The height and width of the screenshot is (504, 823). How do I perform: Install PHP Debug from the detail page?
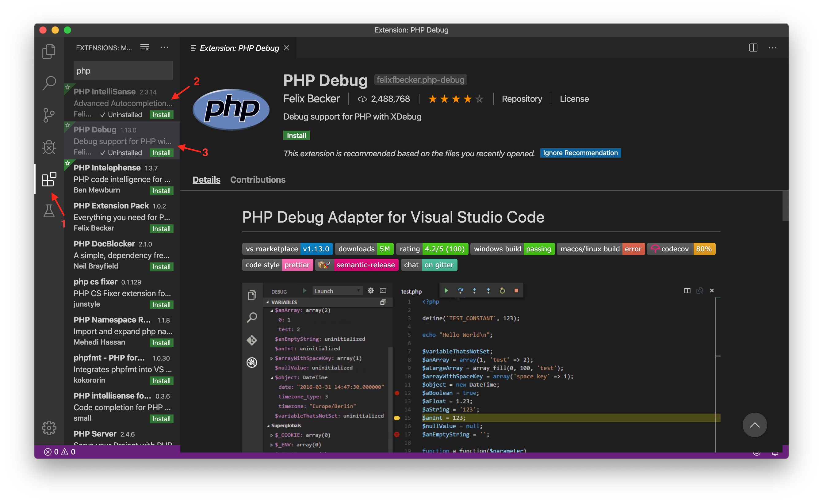pyautogui.click(x=296, y=135)
